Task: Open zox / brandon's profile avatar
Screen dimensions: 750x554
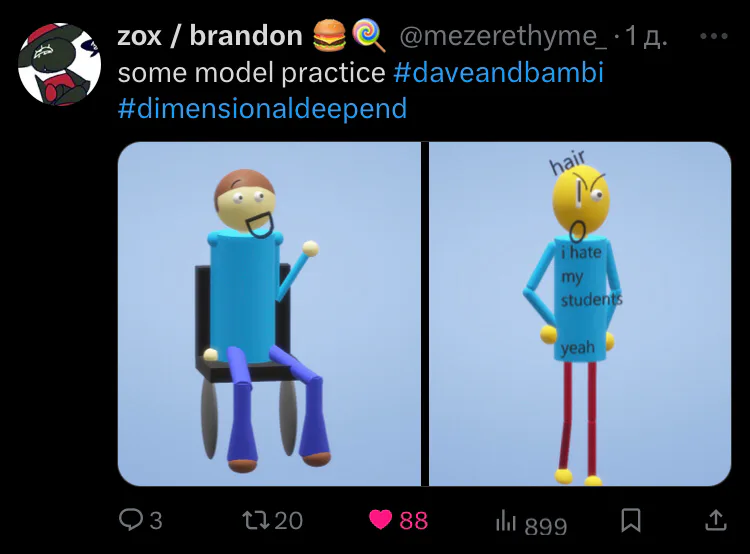Action: (x=59, y=64)
